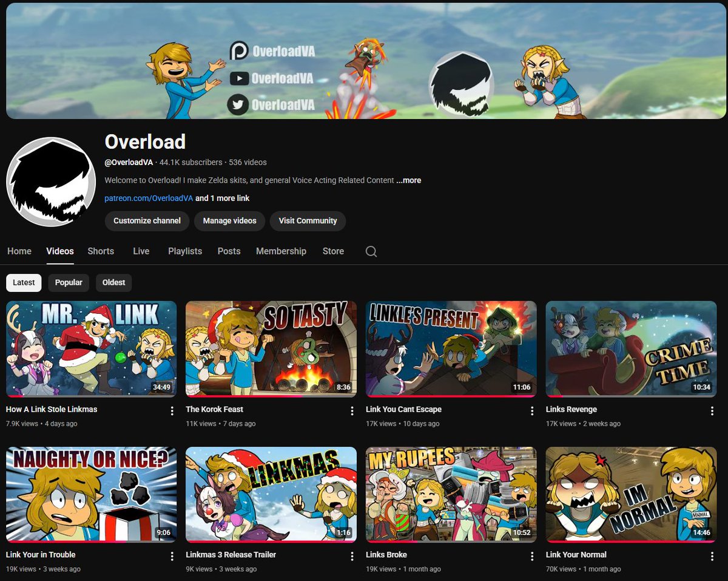Open title 'How A Link Stole Linkmas'

[x=52, y=410]
